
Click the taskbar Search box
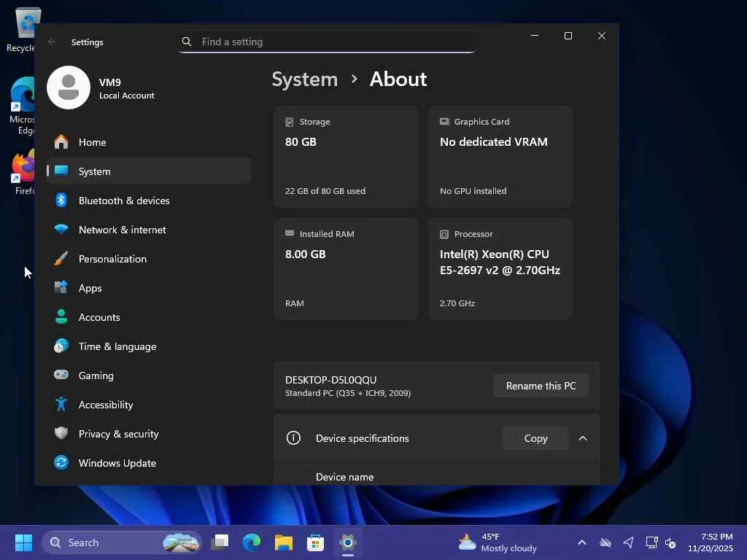click(122, 542)
